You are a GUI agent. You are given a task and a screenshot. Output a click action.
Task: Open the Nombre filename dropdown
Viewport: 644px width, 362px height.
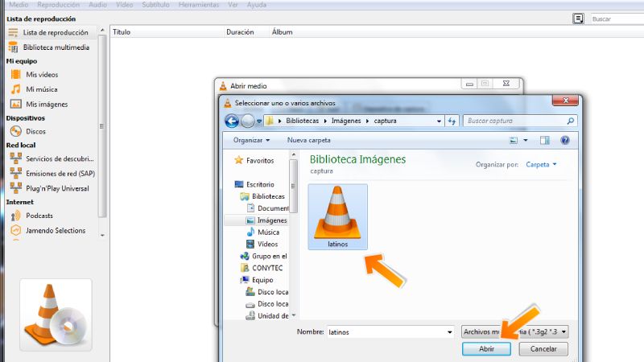(450, 332)
